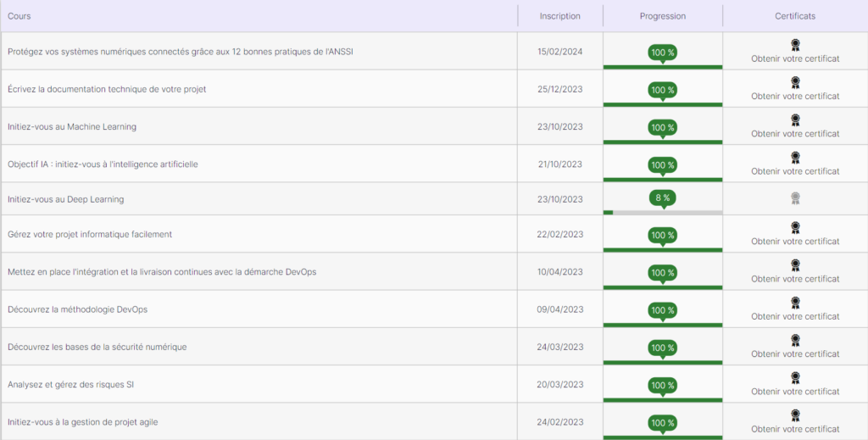The height and width of the screenshot is (440, 868).
Task: Click 100 % progress indicator for Machine Learning course
Action: 663,128
